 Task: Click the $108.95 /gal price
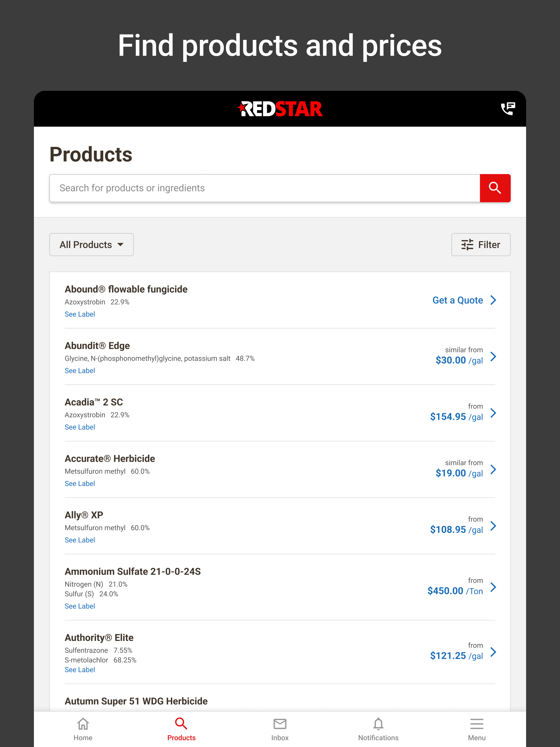tap(456, 530)
